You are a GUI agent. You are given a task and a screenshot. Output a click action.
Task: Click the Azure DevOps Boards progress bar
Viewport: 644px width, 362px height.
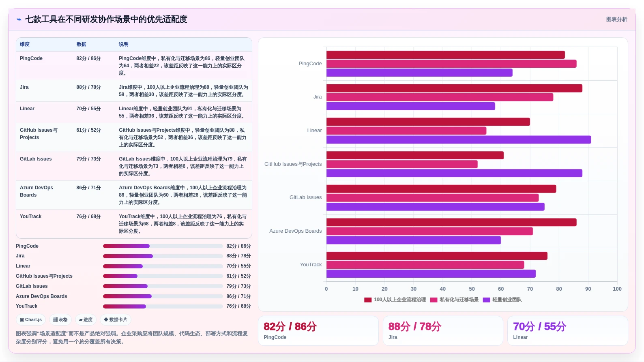163,296
